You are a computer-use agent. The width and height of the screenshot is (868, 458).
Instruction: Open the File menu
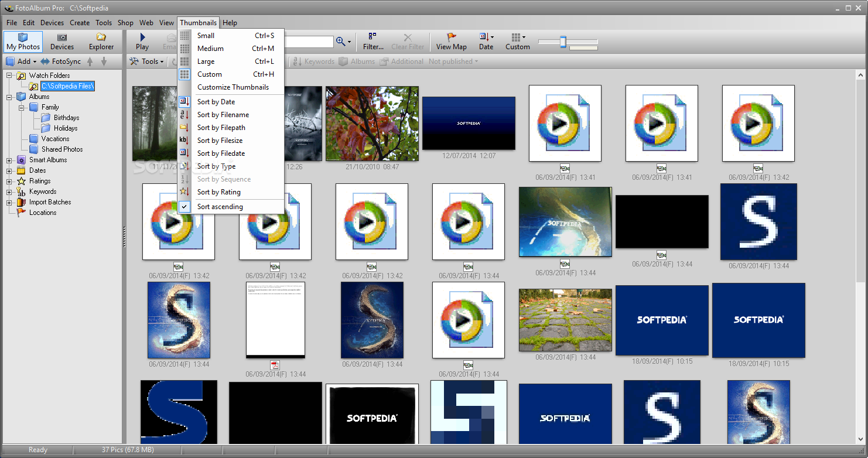coord(12,23)
